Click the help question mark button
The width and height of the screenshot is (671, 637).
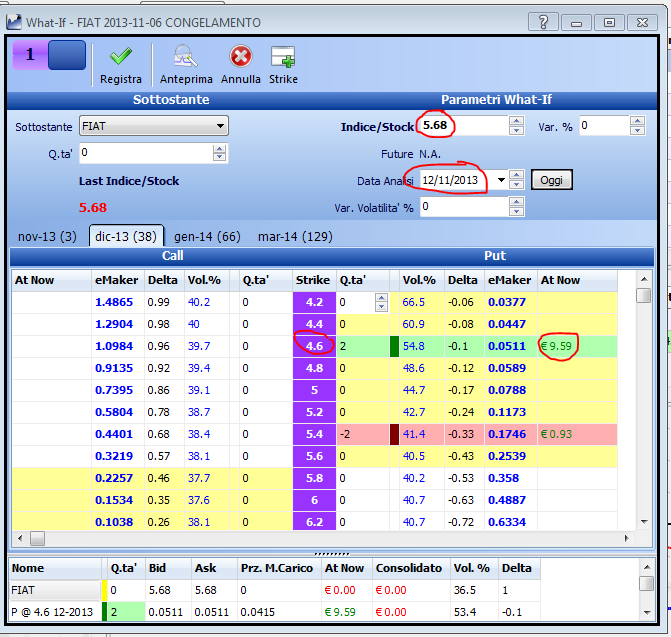click(543, 22)
